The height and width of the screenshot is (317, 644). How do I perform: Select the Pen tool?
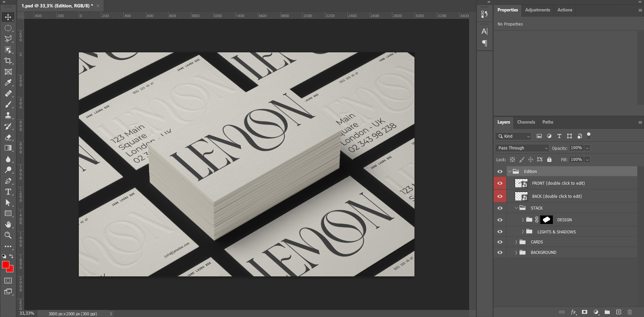pyautogui.click(x=8, y=181)
